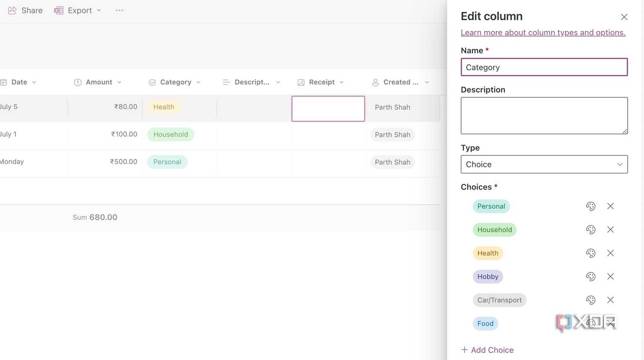This screenshot has width=644, height=360.
Task: Delete the Hobby choice
Action: coord(611,277)
